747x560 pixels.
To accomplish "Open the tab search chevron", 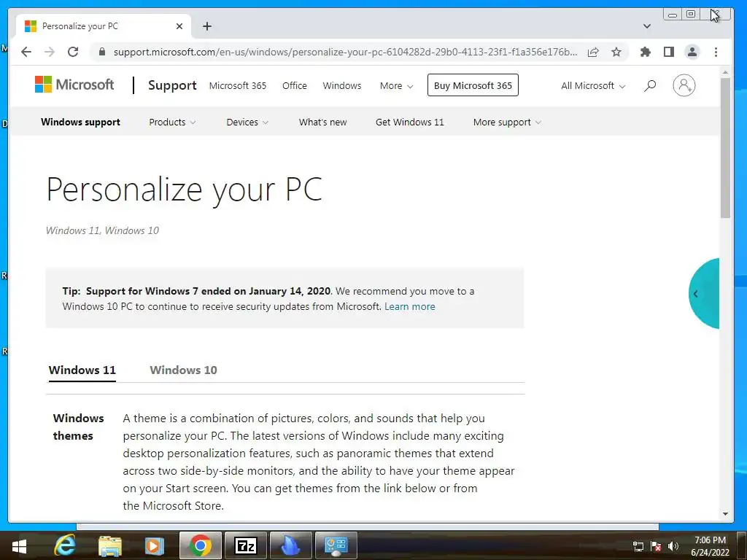I will [647, 26].
